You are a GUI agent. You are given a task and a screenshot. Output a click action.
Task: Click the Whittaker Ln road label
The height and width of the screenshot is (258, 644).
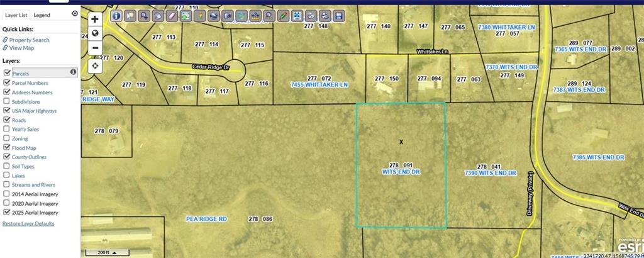coord(433,52)
